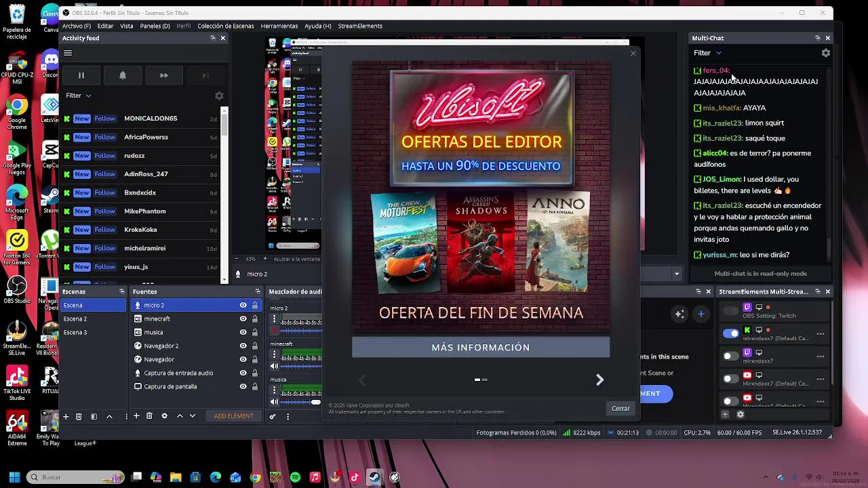Image resolution: width=868 pixels, height=488 pixels.
Task: Select Escena 3 in scenes list
Action: [x=94, y=332]
